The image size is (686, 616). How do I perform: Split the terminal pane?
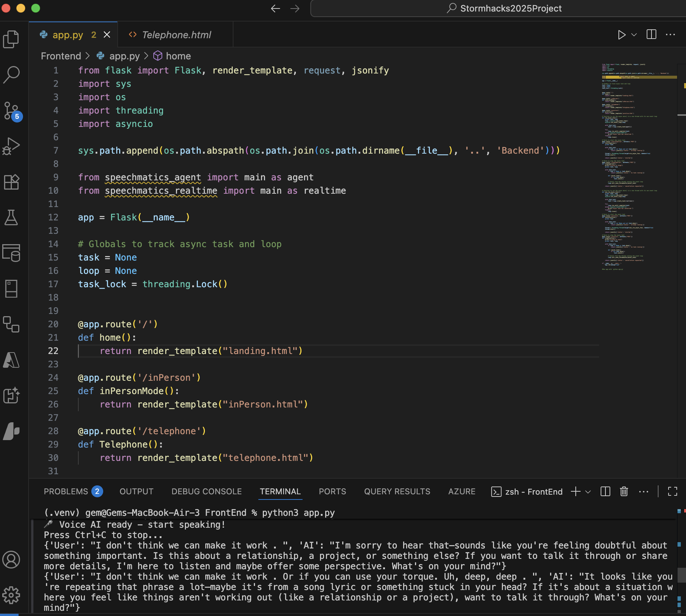point(605,492)
